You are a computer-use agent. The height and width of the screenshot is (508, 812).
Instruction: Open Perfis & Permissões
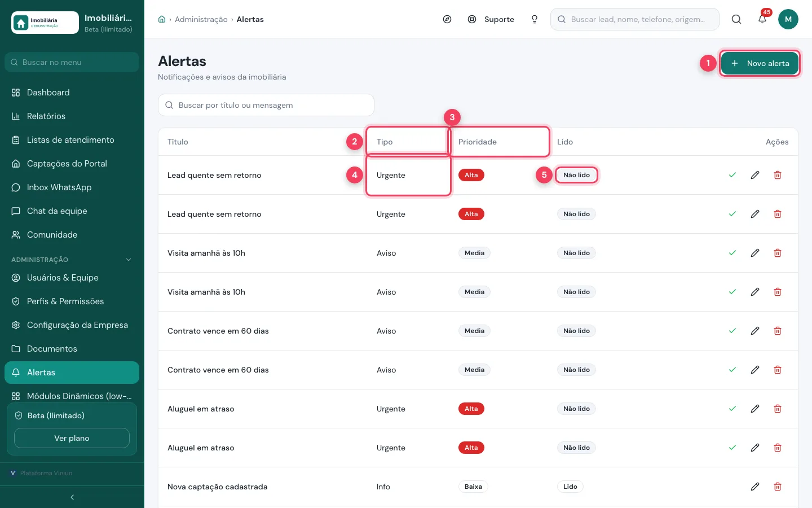pyautogui.click(x=72, y=301)
